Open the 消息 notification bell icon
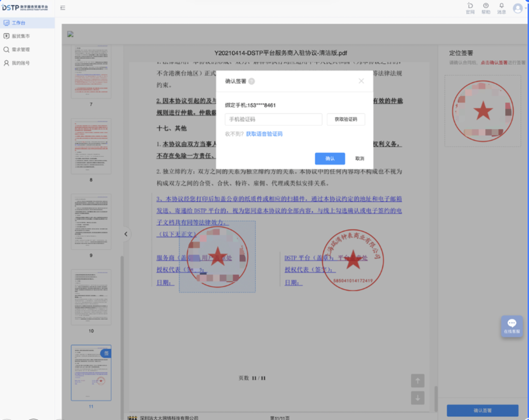 pyautogui.click(x=500, y=8)
